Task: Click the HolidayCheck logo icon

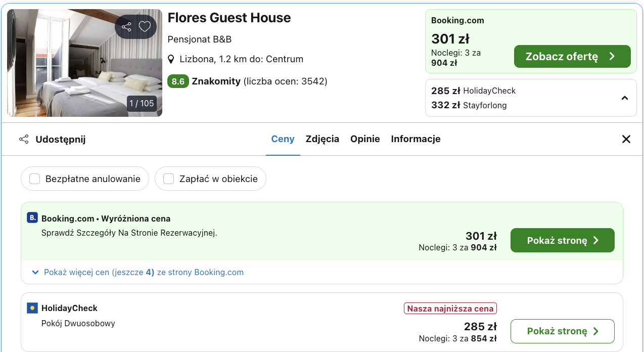Action: click(x=31, y=307)
